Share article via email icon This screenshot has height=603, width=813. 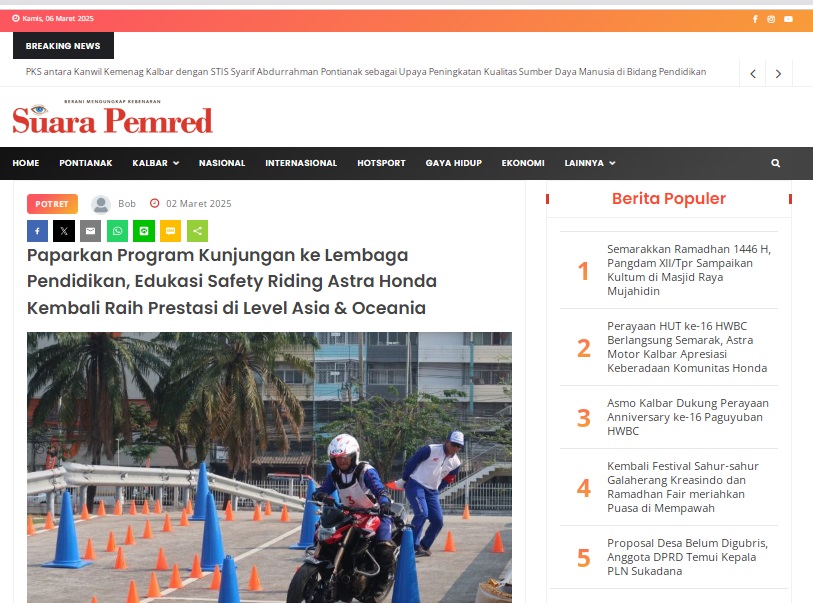point(90,231)
